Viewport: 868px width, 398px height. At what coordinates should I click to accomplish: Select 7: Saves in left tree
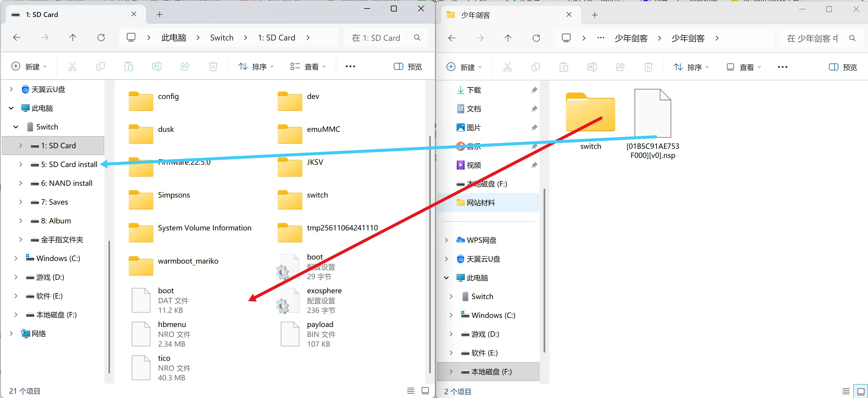coord(53,202)
